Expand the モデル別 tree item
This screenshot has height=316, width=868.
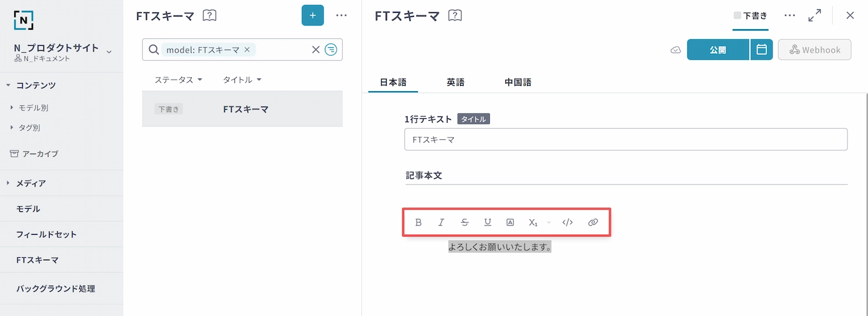pyautogui.click(x=12, y=108)
